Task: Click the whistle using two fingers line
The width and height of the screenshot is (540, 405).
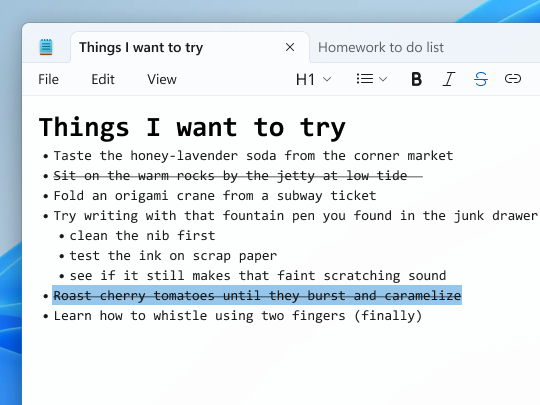Action: (x=238, y=315)
